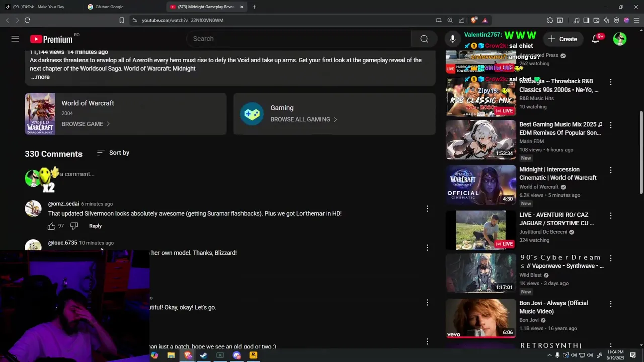This screenshot has height=362, width=644.
Task: Open options menu for @louc.6735 comment
Action: pyautogui.click(x=427, y=247)
